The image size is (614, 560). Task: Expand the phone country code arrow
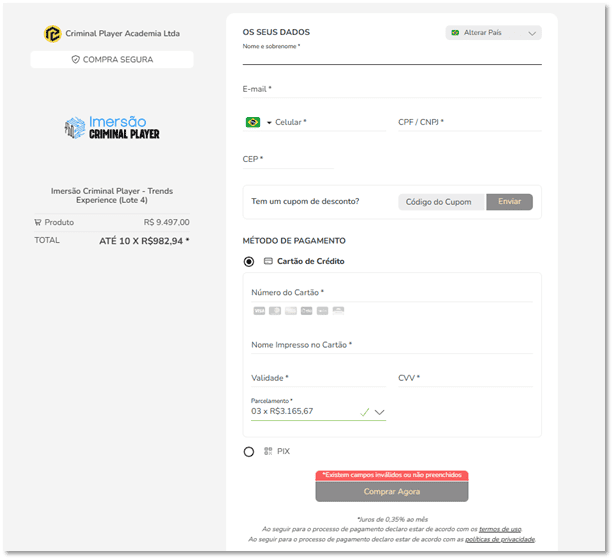(x=269, y=123)
